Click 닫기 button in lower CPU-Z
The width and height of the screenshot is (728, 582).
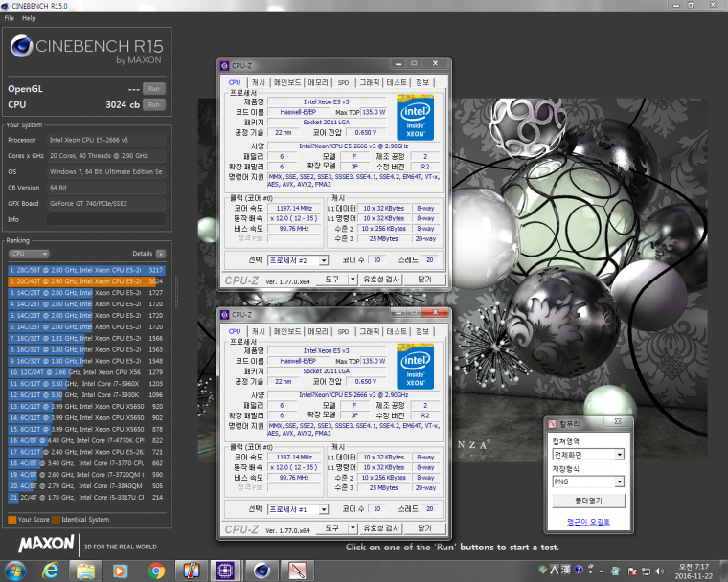(424, 528)
